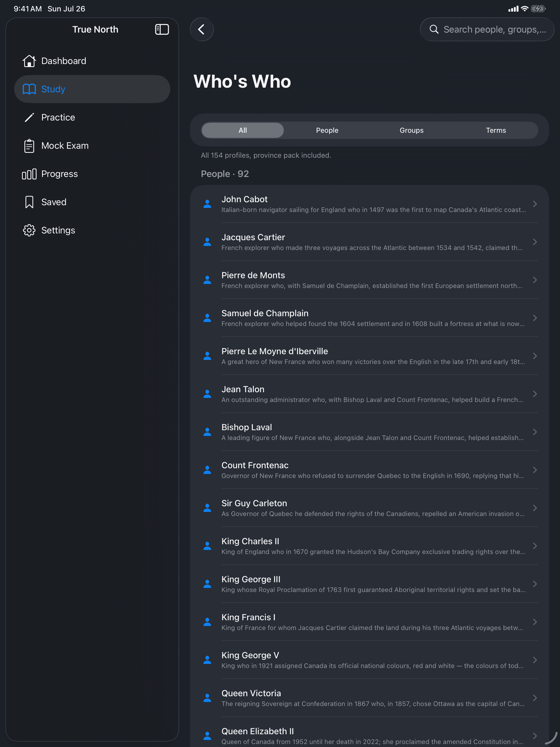Select the Study book icon
This screenshot has width=560, height=747.
[29, 89]
